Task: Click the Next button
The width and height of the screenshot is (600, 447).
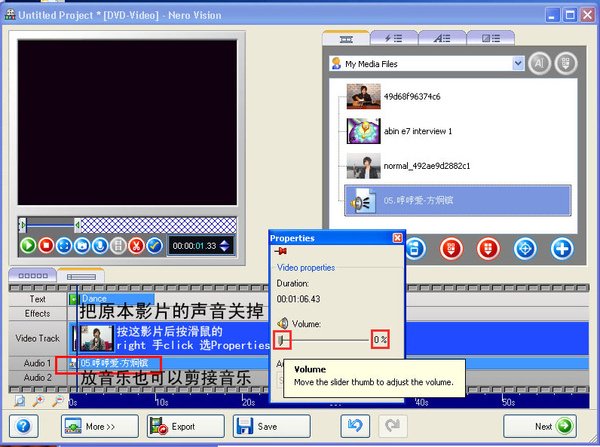Action: pos(540,426)
